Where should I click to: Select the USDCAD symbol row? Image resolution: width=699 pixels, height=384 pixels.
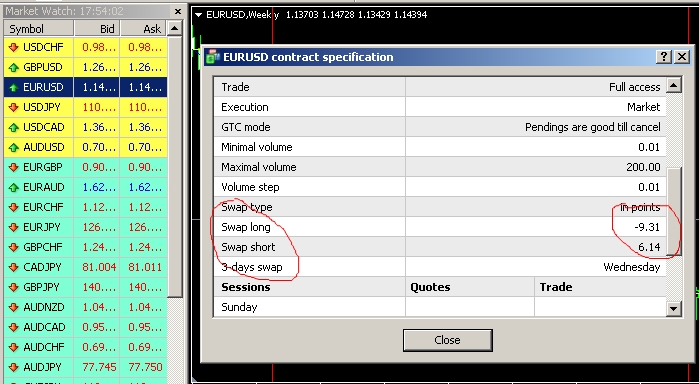pyautogui.click(x=86, y=128)
